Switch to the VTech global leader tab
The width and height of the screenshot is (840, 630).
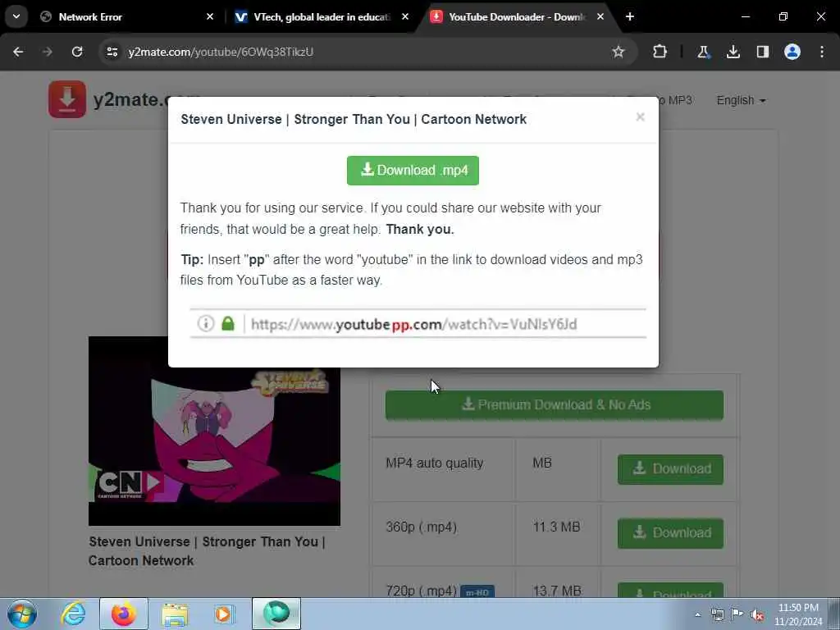322,17
